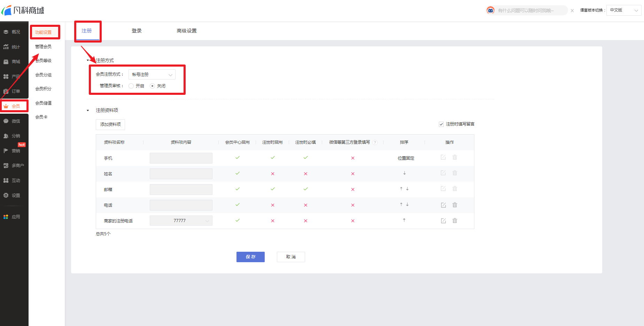Collapse the 注册资料项 section

pos(88,111)
